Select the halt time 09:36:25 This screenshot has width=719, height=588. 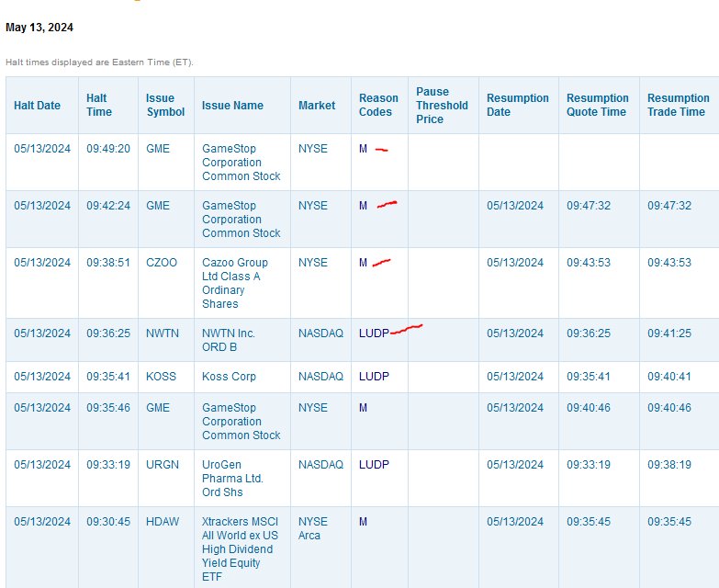(x=108, y=333)
